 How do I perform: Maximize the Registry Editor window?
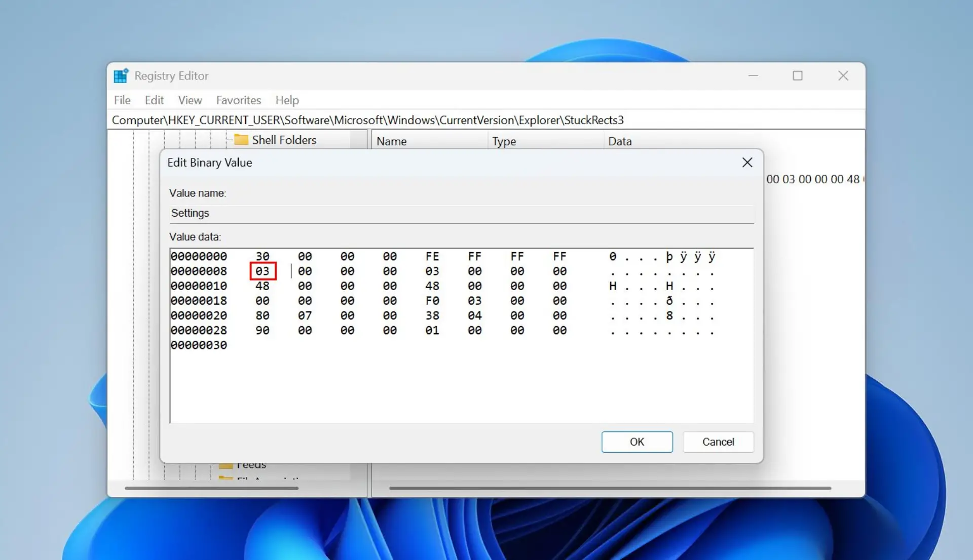coord(797,76)
